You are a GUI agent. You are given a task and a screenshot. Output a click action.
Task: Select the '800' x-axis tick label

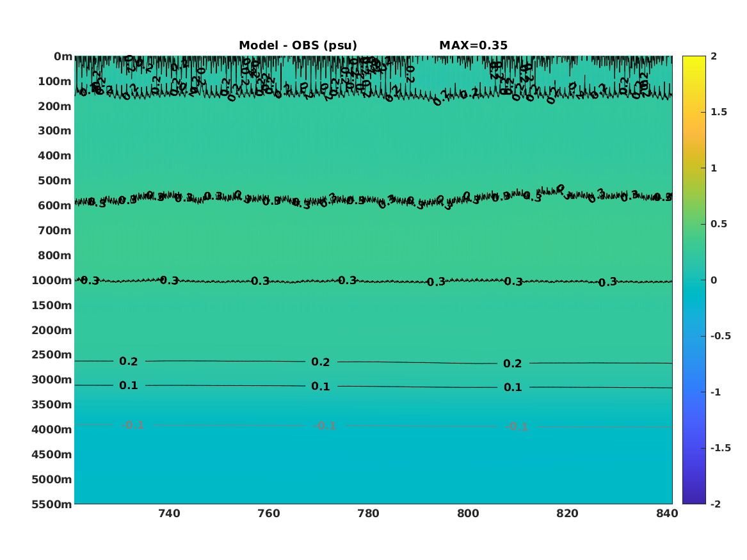pos(468,513)
